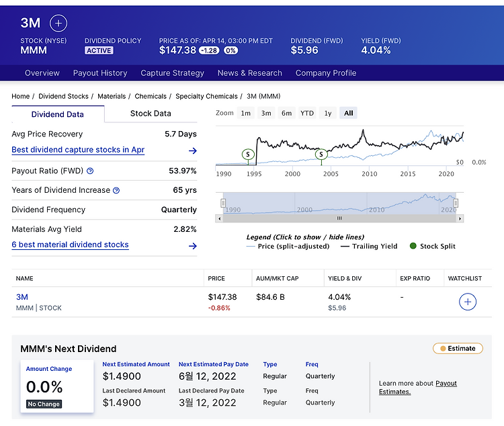
Task: Follow arrow beside Best dividend capture stocks
Action: pos(193,151)
